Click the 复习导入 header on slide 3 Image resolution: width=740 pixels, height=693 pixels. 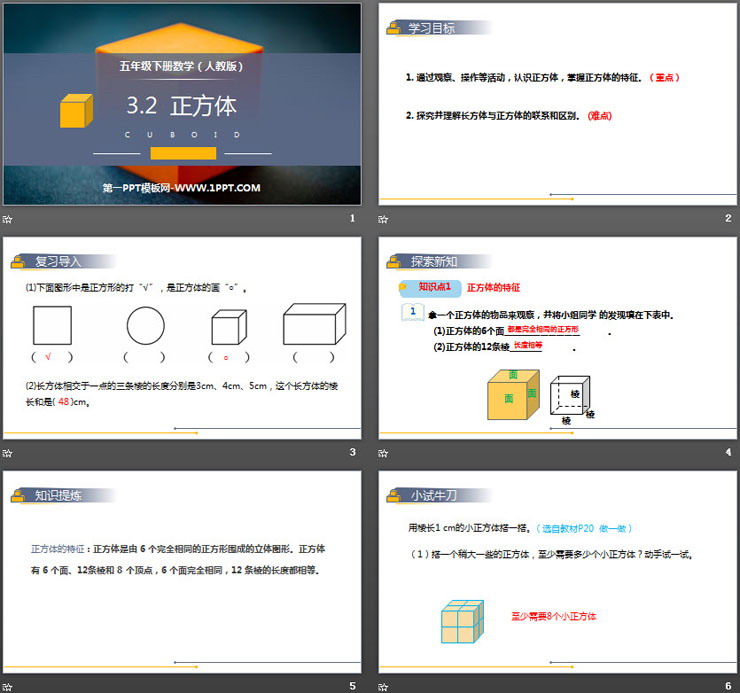tap(57, 261)
